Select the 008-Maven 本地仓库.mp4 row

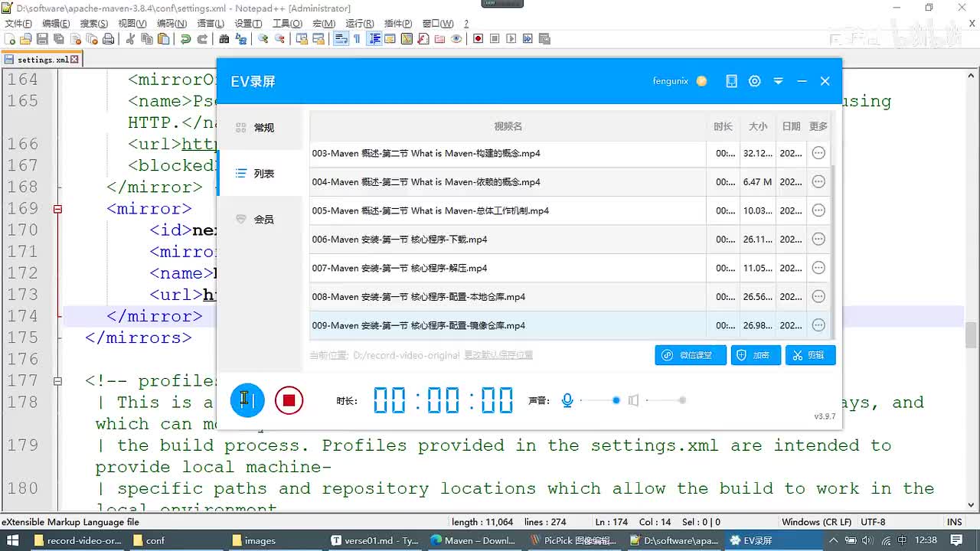click(x=570, y=297)
